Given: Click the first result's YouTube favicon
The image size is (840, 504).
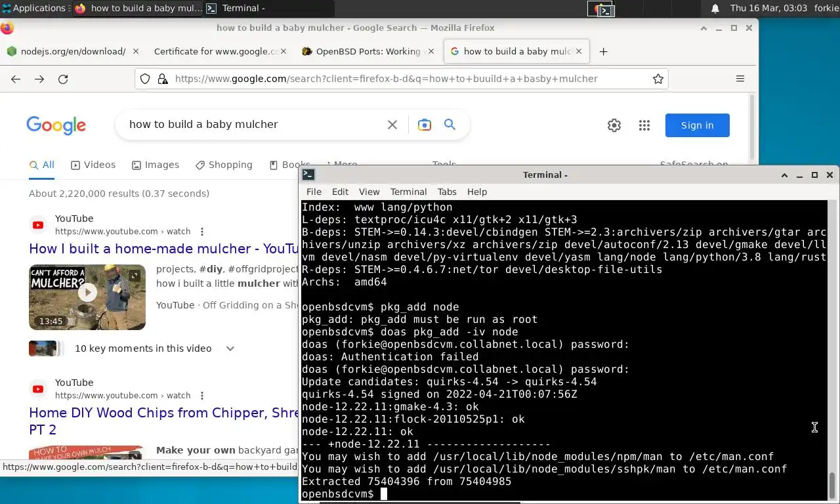Looking at the screenshot, I should [x=38, y=225].
